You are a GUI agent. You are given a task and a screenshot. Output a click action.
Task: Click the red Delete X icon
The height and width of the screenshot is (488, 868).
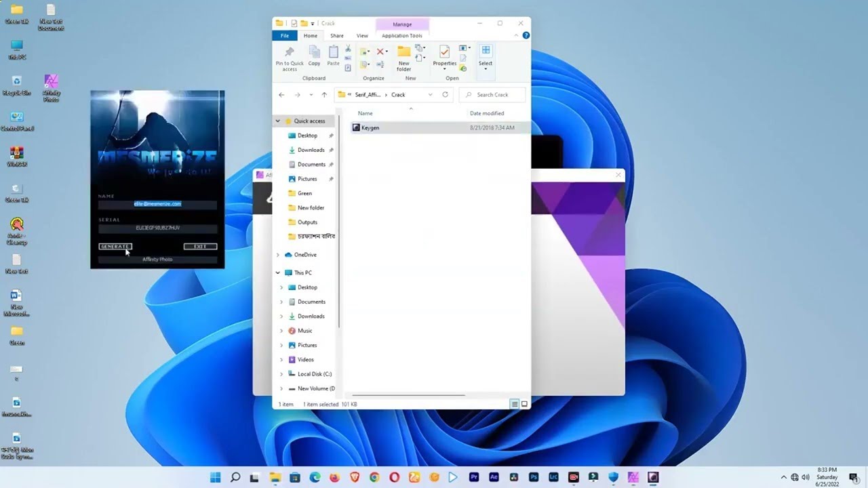381,52
